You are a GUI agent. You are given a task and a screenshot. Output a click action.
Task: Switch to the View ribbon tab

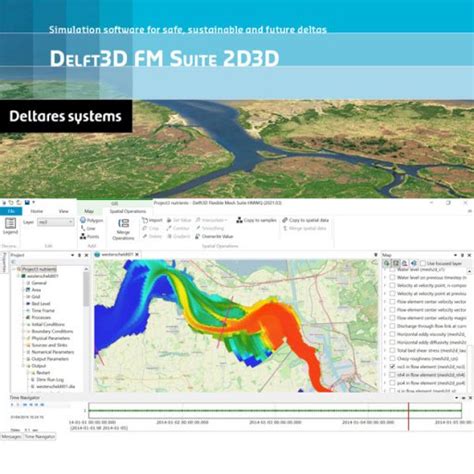tap(63, 211)
